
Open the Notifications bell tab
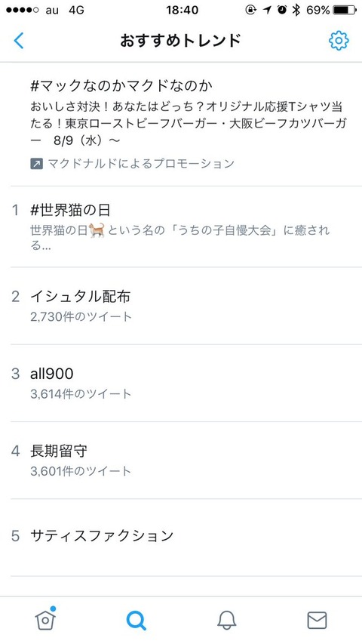(x=226, y=620)
